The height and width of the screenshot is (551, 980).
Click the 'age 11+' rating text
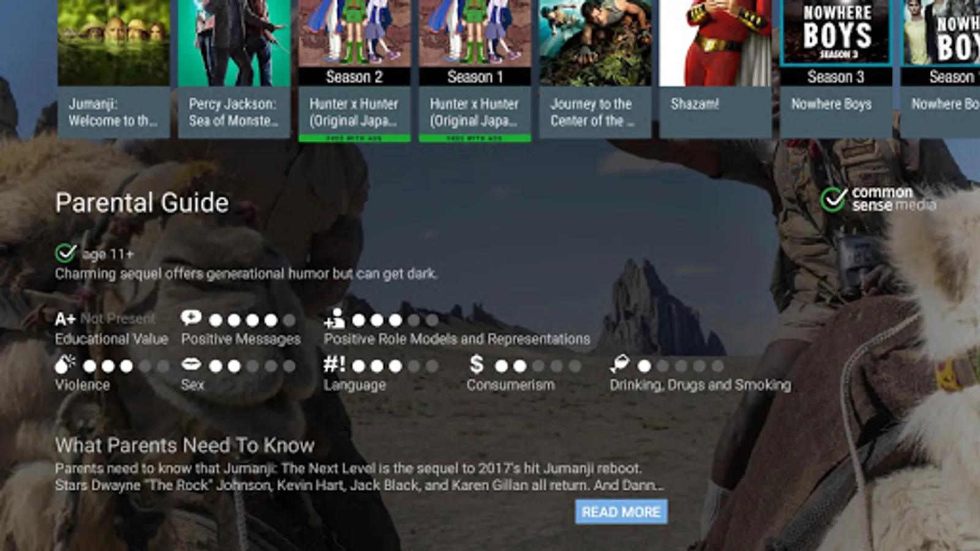[x=108, y=254]
